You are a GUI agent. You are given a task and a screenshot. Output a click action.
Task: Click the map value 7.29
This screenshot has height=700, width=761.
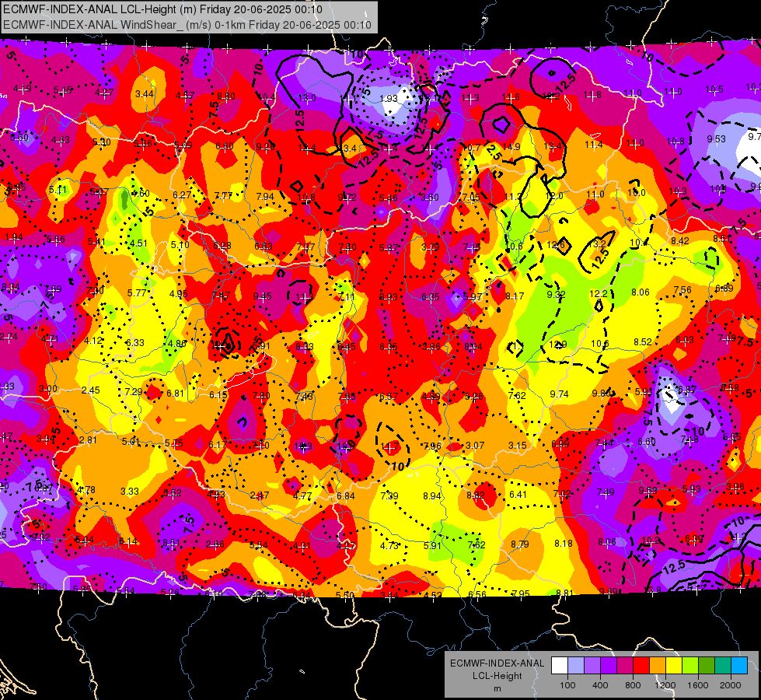coord(134,391)
